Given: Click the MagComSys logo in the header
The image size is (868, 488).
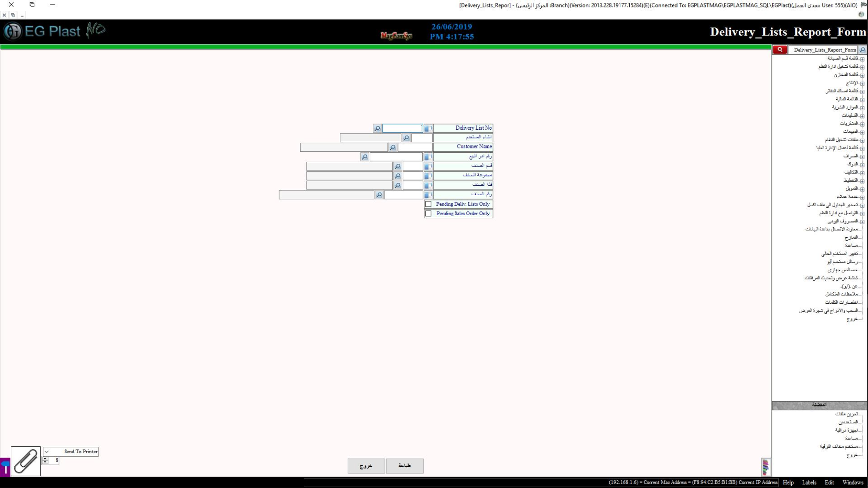Looking at the screenshot, I should point(396,36).
